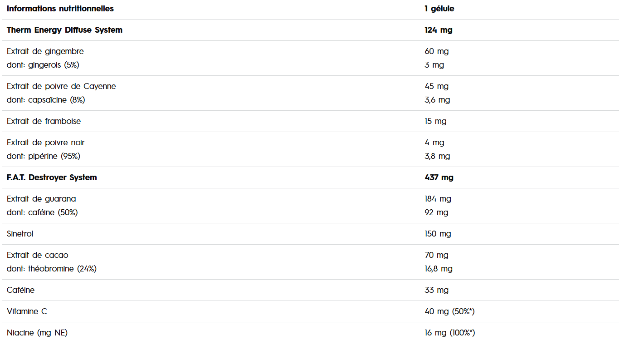
Task: Select the "437 mg" total value
Action: [439, 177]
